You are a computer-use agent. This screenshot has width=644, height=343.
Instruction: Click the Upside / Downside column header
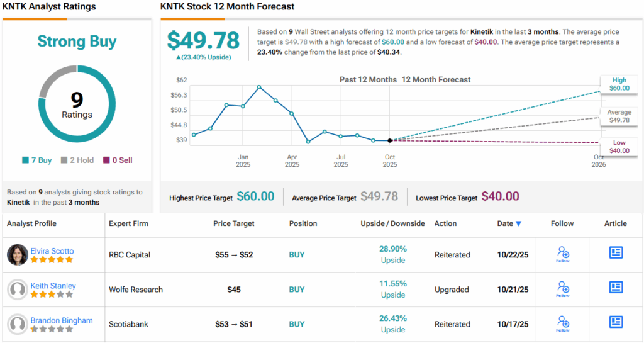[x=392, y=223]
